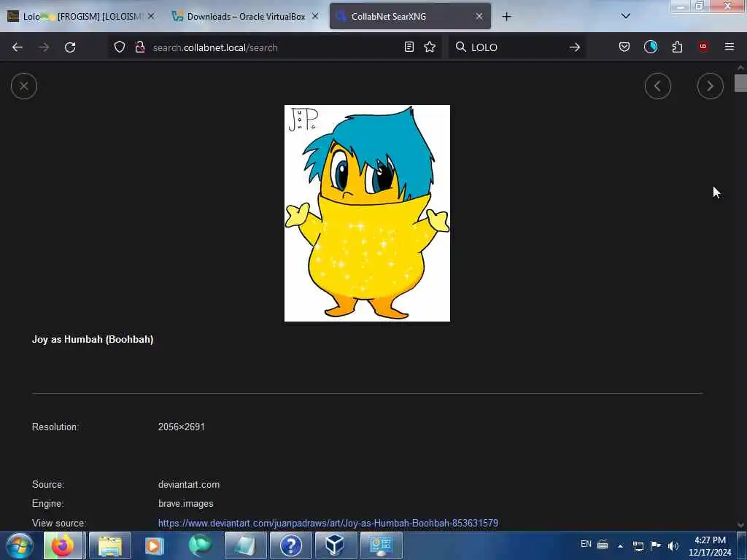
Task: Switch to Downloads – Oracle VirtualBox tab
Action: click(245, 17)
